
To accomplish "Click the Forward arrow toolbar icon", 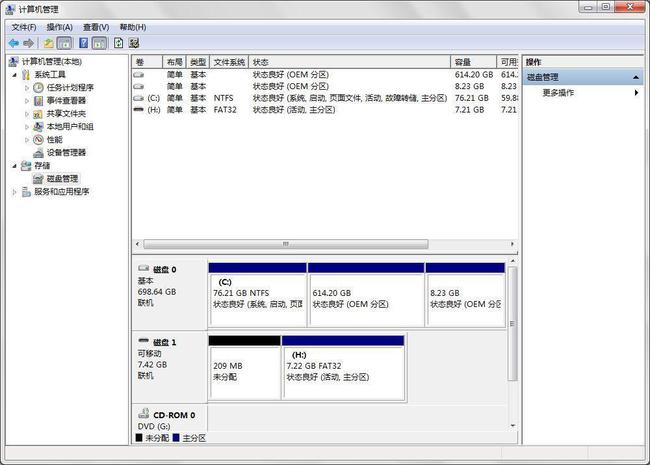I will click(x=28, y=43).
